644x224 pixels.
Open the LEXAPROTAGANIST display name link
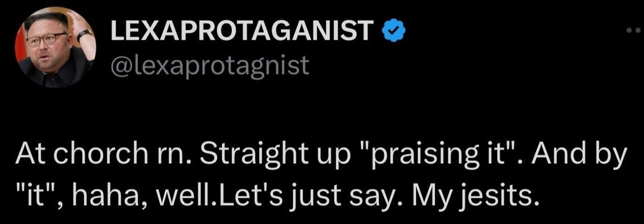pyautogui.click(x=242, y=30)
